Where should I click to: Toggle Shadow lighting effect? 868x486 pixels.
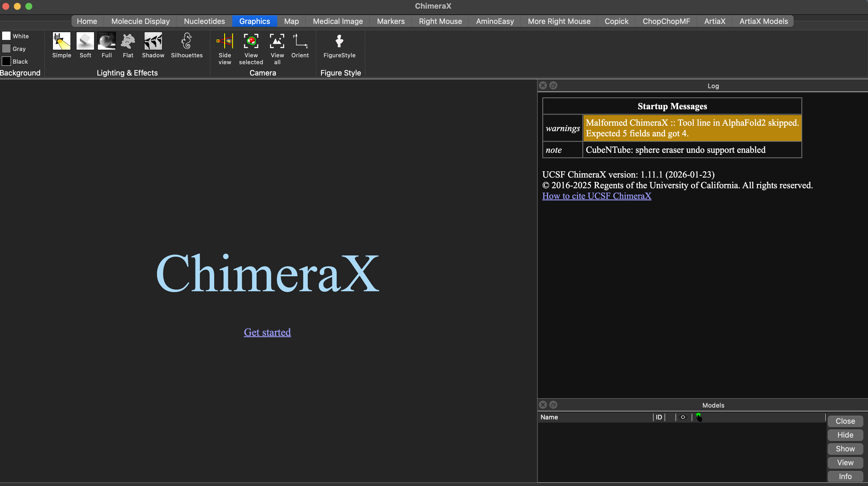153,45
